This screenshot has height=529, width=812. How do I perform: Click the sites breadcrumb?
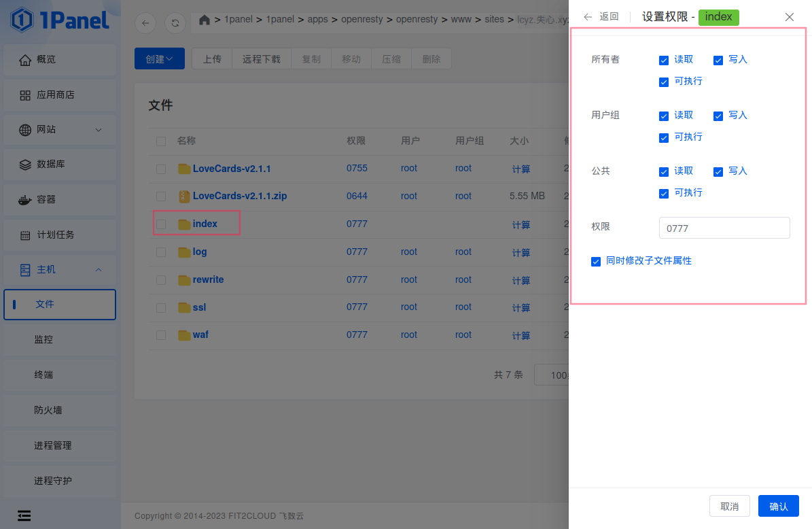pyautogui.click(x=494, y=19)
